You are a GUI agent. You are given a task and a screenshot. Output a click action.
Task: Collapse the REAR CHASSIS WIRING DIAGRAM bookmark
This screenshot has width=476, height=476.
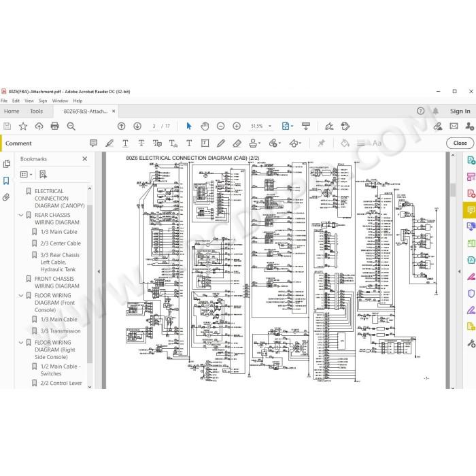21,216
